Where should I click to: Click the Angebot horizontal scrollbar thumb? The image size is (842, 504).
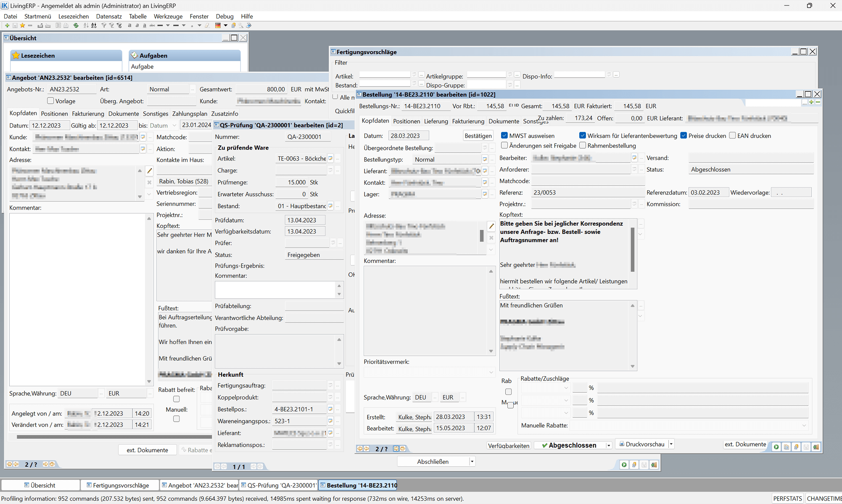[113, 437]
